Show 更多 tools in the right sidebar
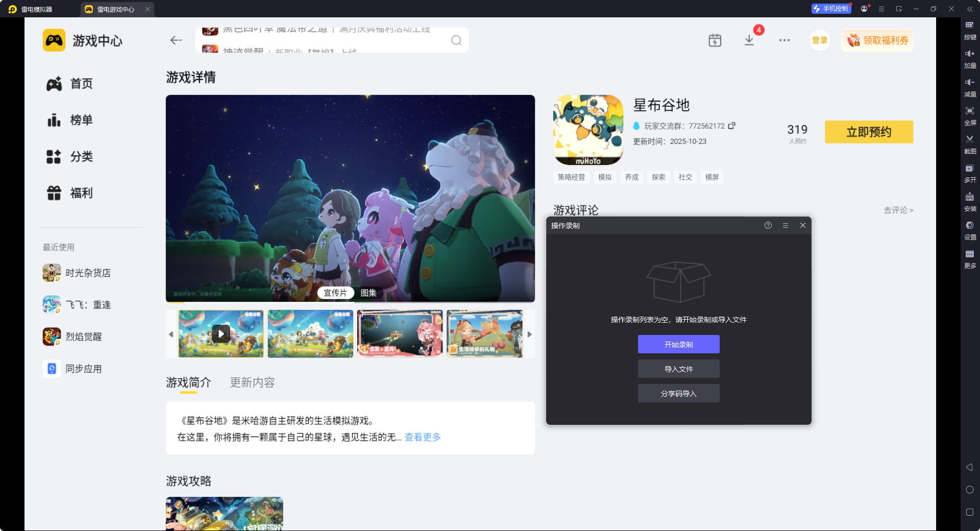980x531 pixels. pyautogui.click(x=970, y=258)
